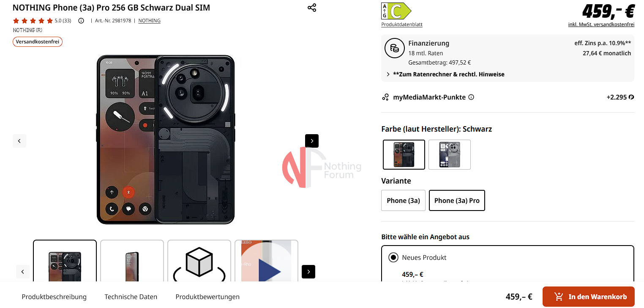The height and width of the screenshot is (308, 644).
Task: Select the Neues Produkt radio option
Action: pyautogui.click(x=393, y=257)
